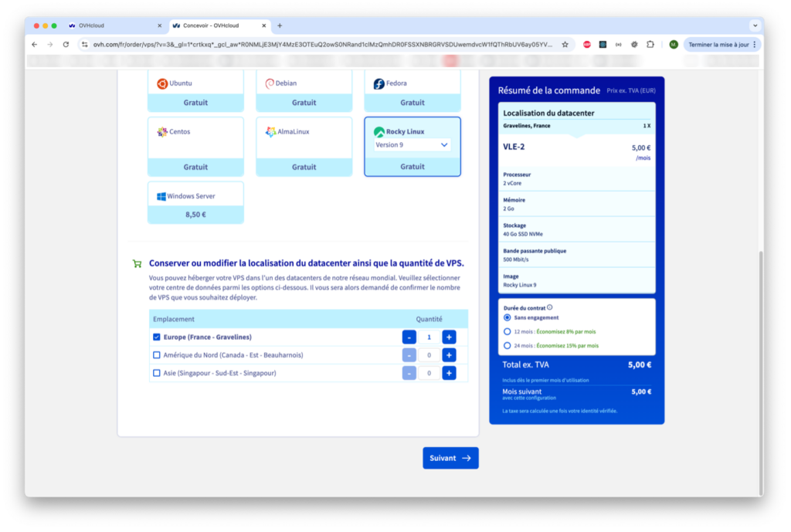Viewport: 791px width, 532px height.
Task: Click the Total ex. TVA label
Action: pos(525,364)
